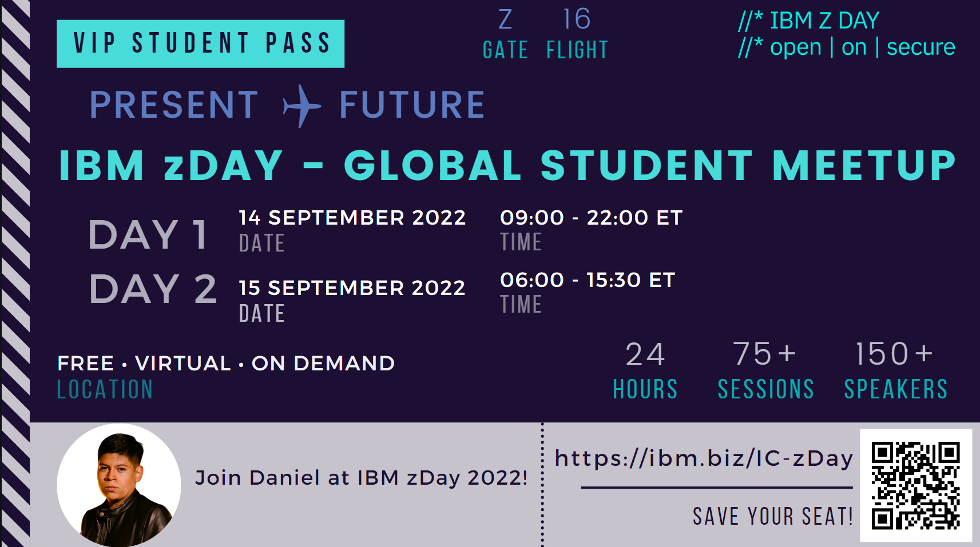The width and height of the screenshot is (980, 547).
Task: Click the 09:00 - 22:00 ET time
Action: pos(592,218)
